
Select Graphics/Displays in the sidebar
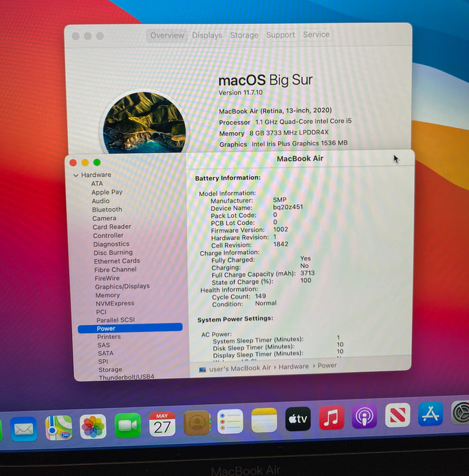pos(122,286)
